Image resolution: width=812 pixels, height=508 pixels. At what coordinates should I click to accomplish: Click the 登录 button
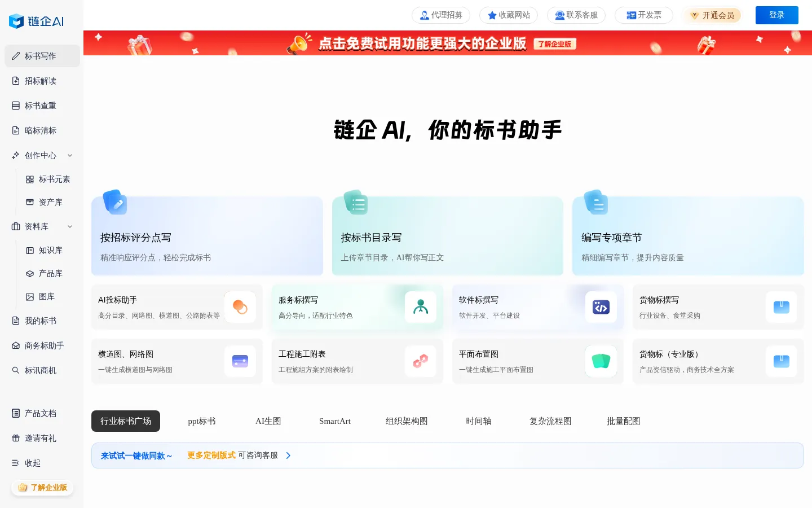click(777, 15)
